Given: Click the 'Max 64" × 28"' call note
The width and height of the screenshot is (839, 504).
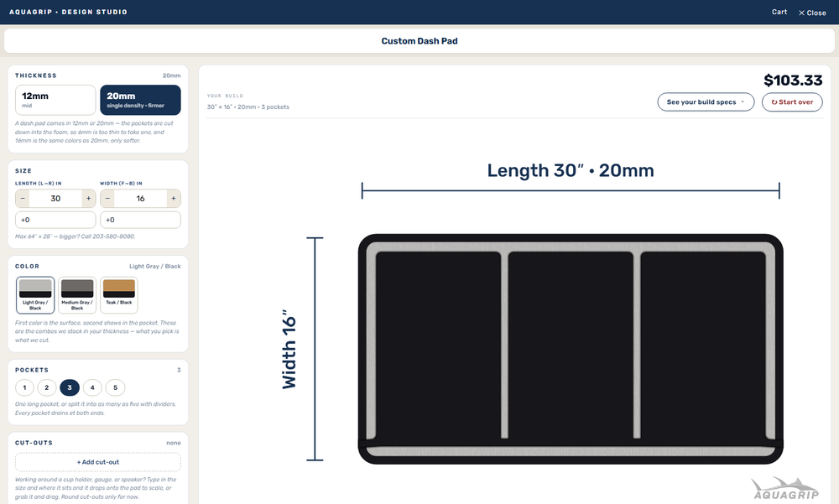Looking at the screenshot, I should (75, 236).
